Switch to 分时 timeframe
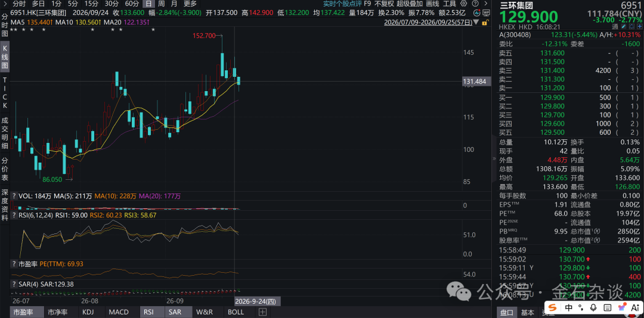Image resolution: width=644 pixels, height=318 pixels. point(19,4)
